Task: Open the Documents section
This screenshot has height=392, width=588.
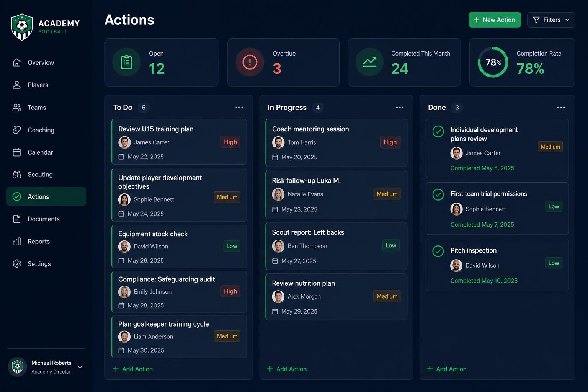Action: point(46,219)
